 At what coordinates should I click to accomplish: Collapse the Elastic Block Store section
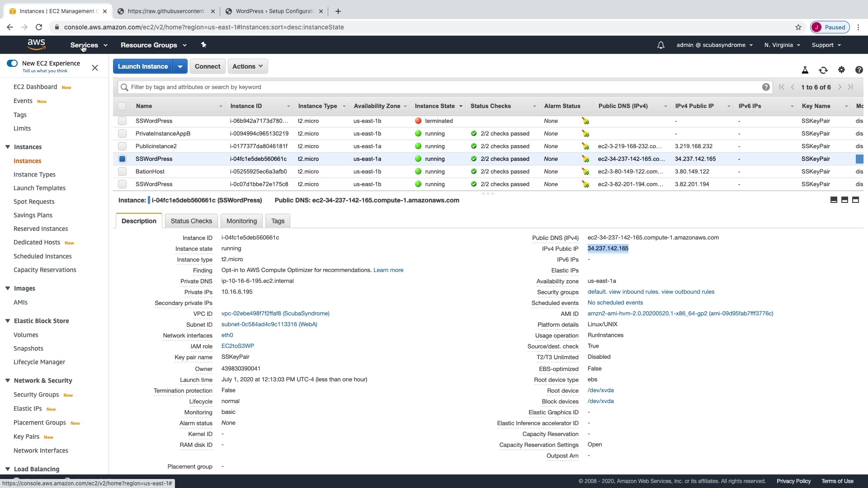(x=8, y=321)
